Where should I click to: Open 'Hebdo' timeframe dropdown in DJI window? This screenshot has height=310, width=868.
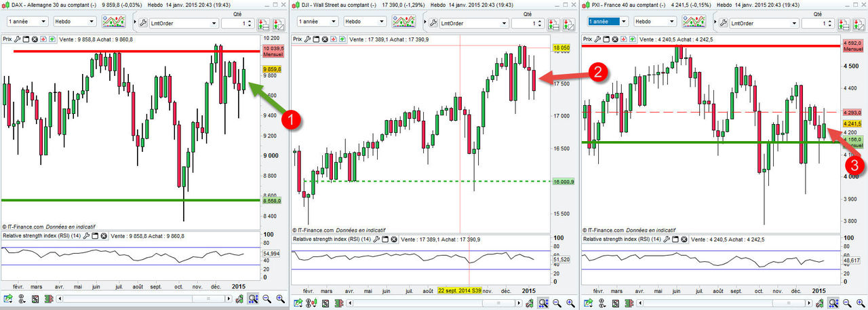point(366,22)
